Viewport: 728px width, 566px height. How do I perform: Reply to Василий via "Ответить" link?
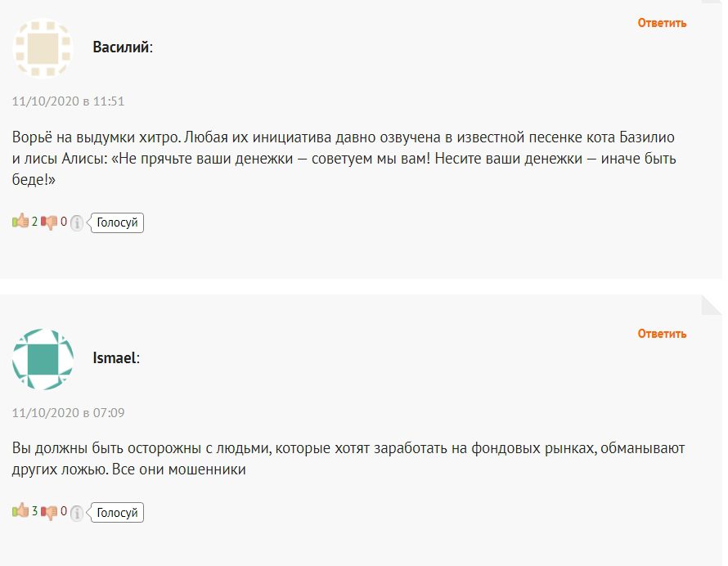tap(662, 23)
